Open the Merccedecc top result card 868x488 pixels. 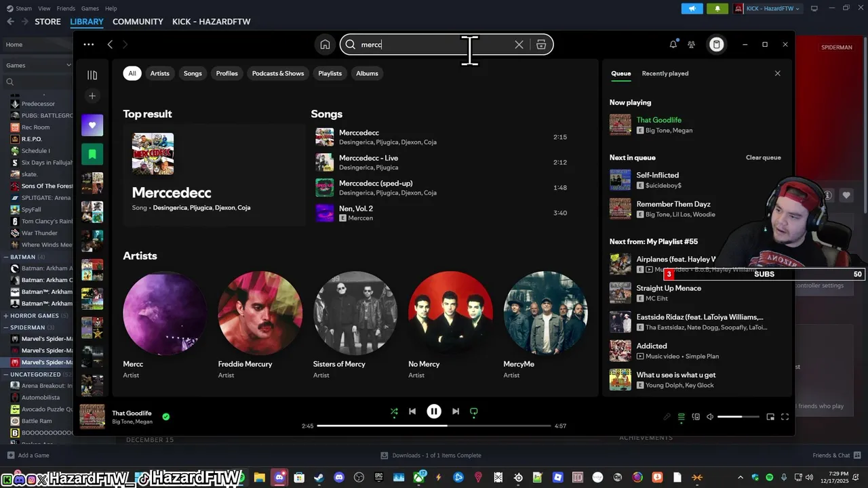(x=214, y=174)
